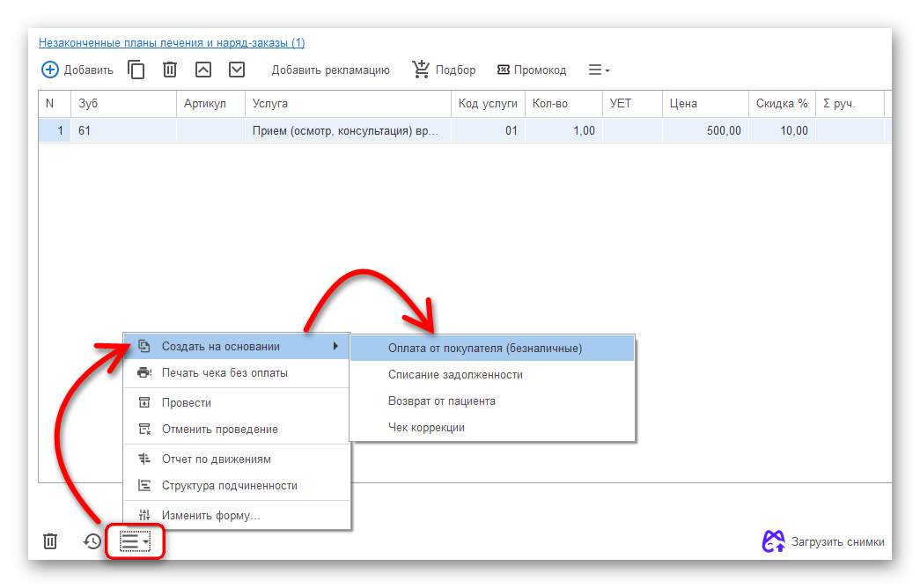This screenshot has height=588, width=920.
Task: Move row up with arrow icon
Action: (203, 70)
